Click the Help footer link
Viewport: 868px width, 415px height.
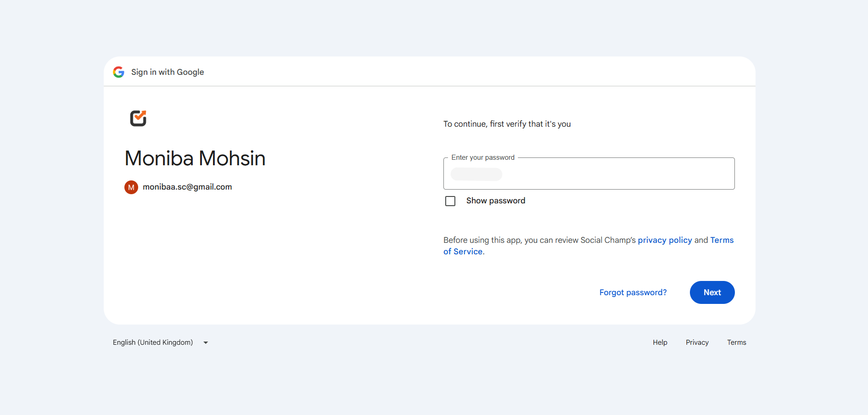660,342
